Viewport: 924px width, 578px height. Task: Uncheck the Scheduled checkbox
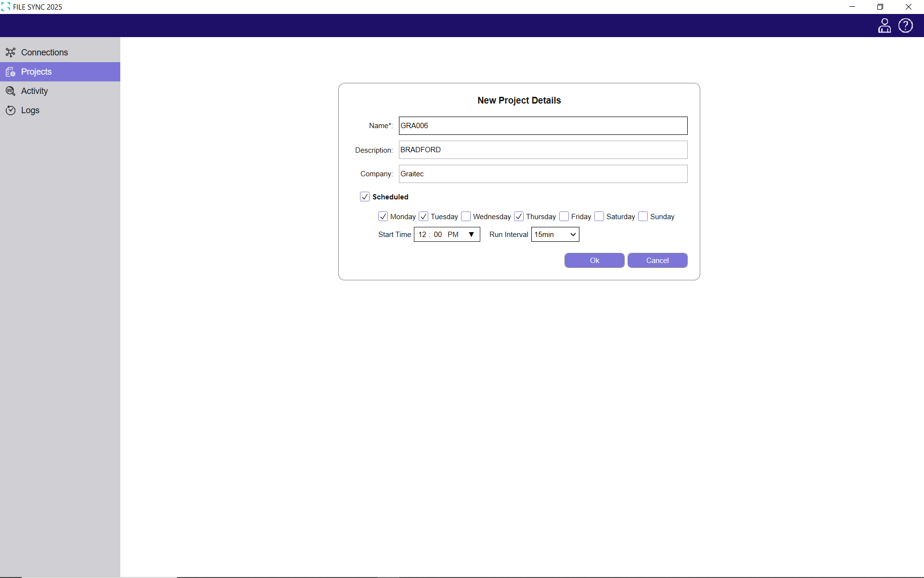[365, 197]
